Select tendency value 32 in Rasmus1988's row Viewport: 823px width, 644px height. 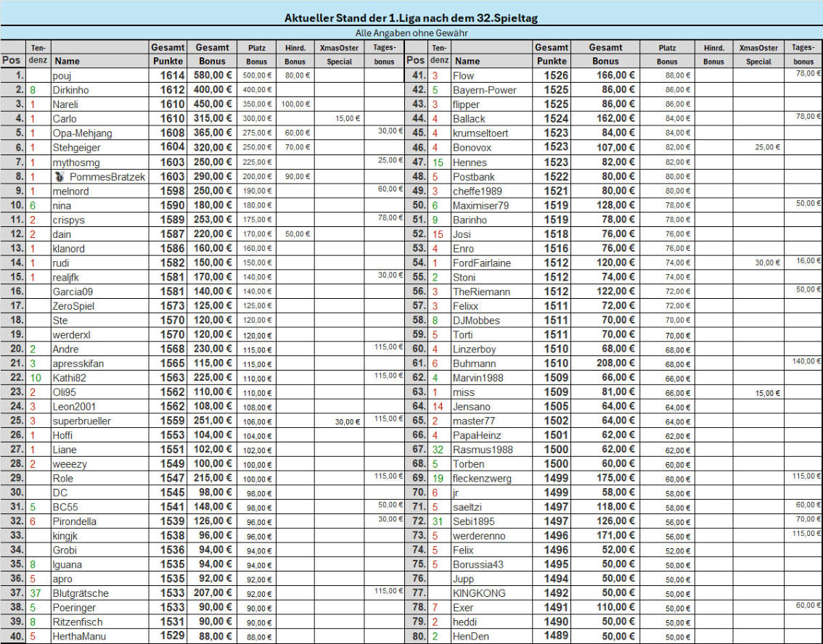(438, 450)
